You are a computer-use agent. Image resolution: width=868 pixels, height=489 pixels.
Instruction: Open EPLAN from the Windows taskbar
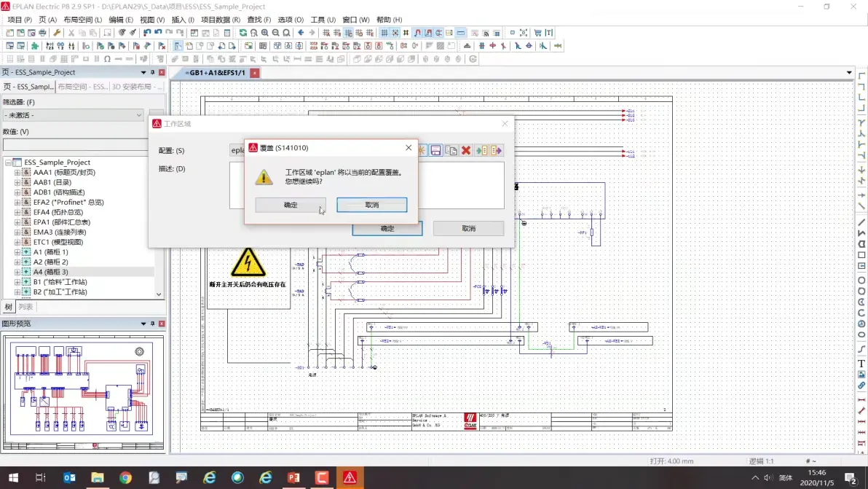click(x=350, y=477)
